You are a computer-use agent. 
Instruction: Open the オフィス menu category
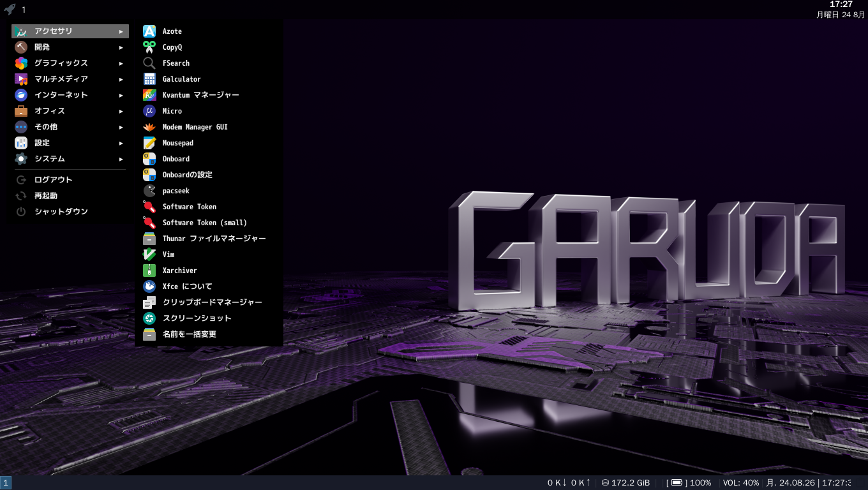click(70, 111)
